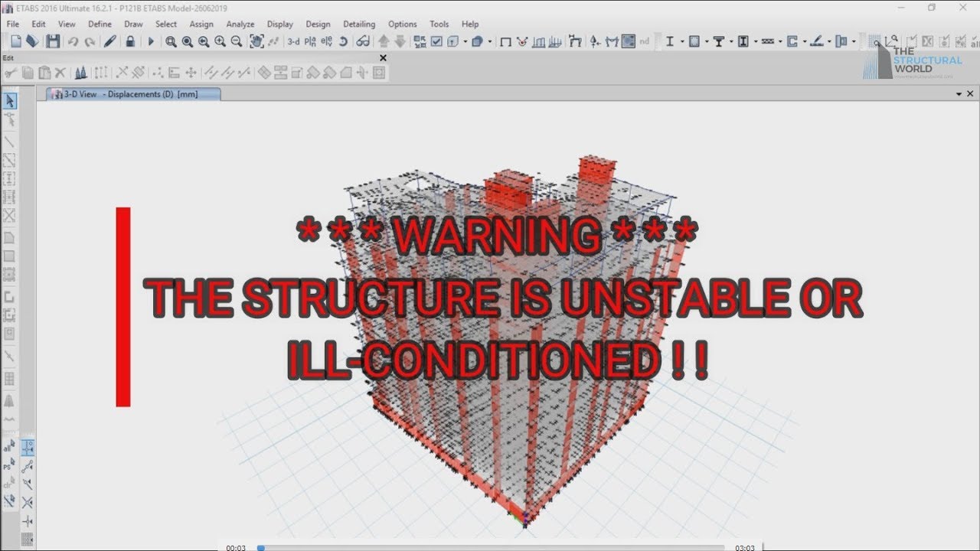The image size is (980, 551).
Task: Click the video playhead marker at 00:03
Action: click(260, 547)
